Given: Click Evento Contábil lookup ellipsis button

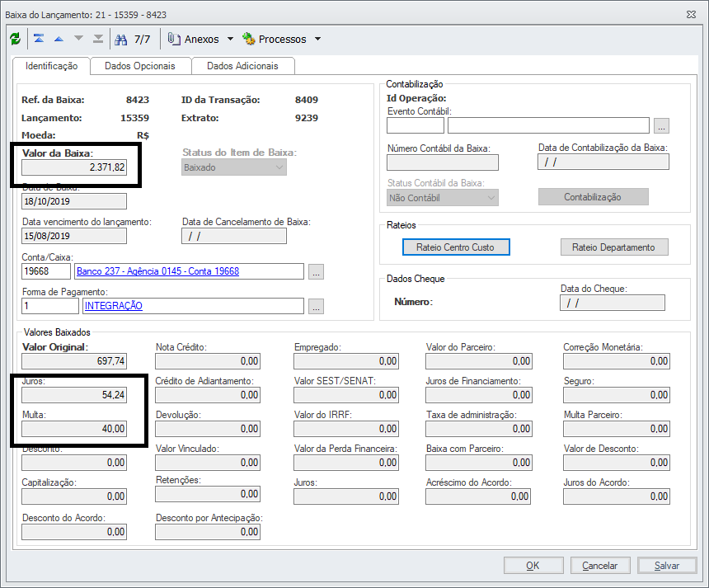Looking at the screenshot, I should pos(661,125).
